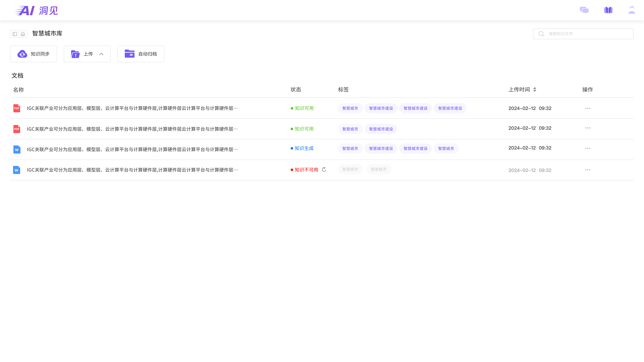Viewport: 644px width, 362px height.
Task: Click greyed upload time in last row
Action: click(530, 170)
